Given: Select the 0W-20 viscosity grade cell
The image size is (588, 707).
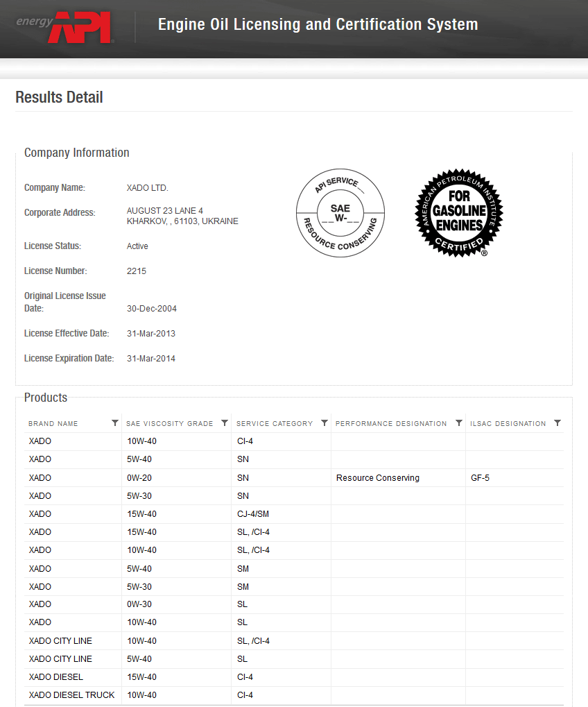Looking at the screenshot, I should point(139,478).
